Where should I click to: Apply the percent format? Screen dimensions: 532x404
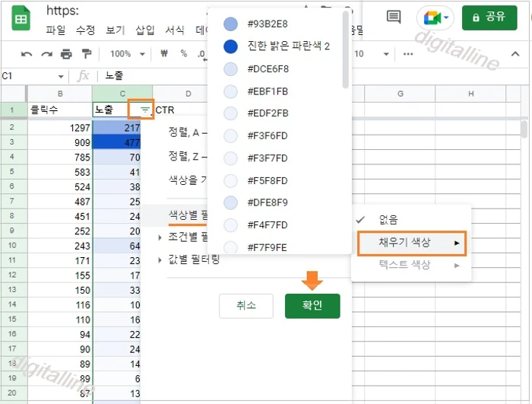point(184,53)
